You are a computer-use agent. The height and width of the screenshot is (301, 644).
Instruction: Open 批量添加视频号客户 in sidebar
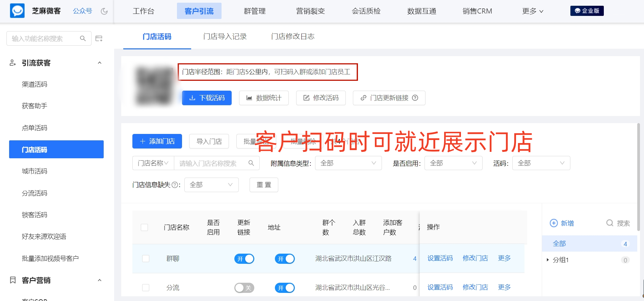(x=50, y=258)
